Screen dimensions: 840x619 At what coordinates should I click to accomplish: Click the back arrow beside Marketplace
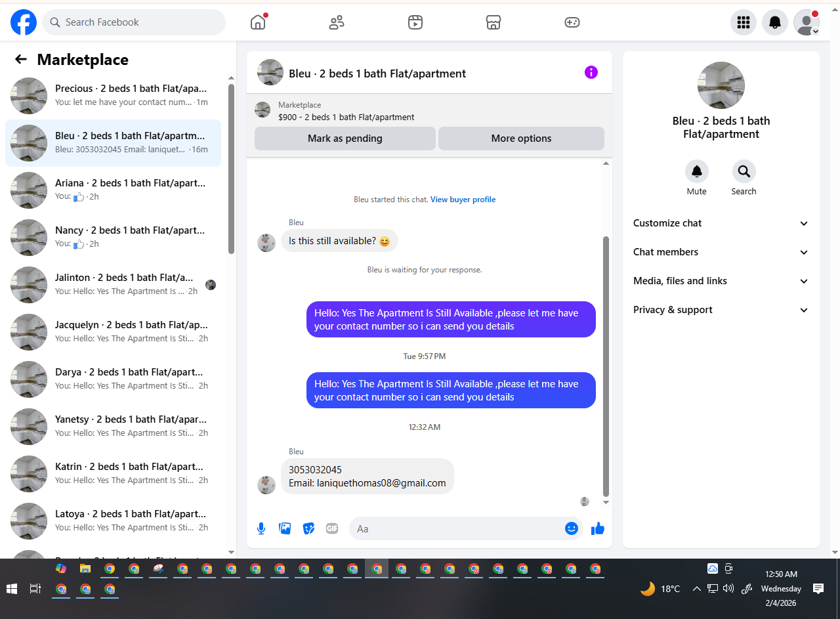click(x=21, y=60)
